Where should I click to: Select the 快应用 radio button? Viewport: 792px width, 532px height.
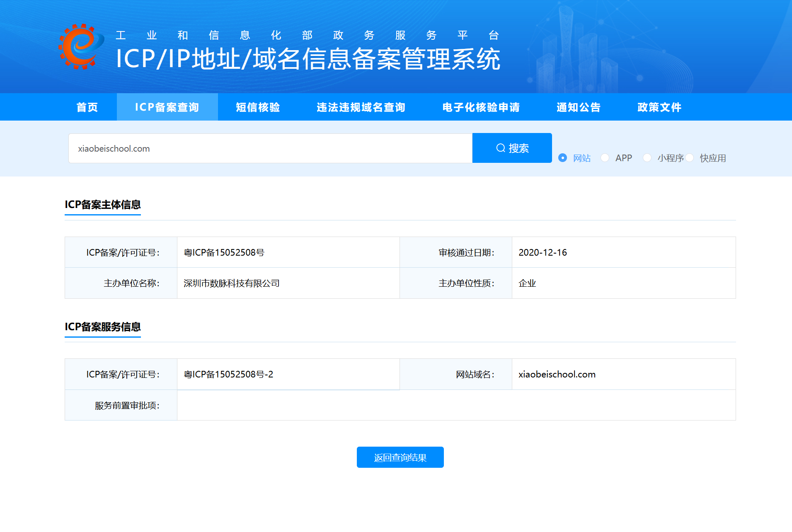coord(689,158)
